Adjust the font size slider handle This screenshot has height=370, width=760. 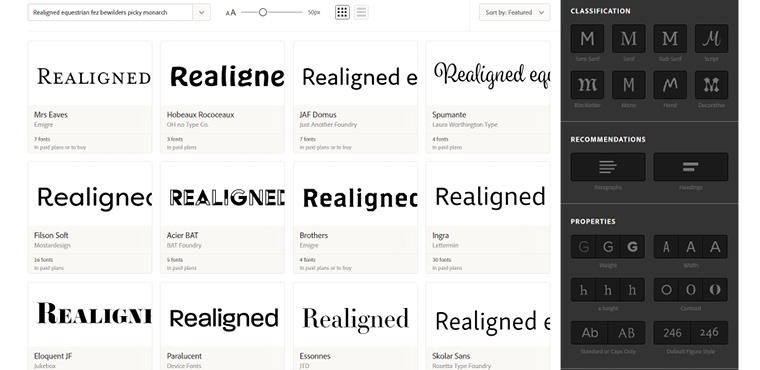click(x=263, y=12)
